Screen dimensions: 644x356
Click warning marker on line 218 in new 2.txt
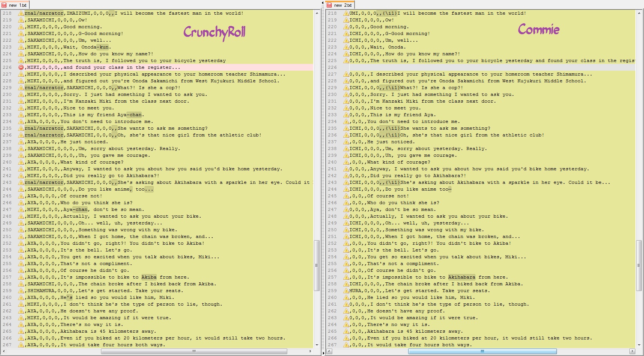pos(346,13)
